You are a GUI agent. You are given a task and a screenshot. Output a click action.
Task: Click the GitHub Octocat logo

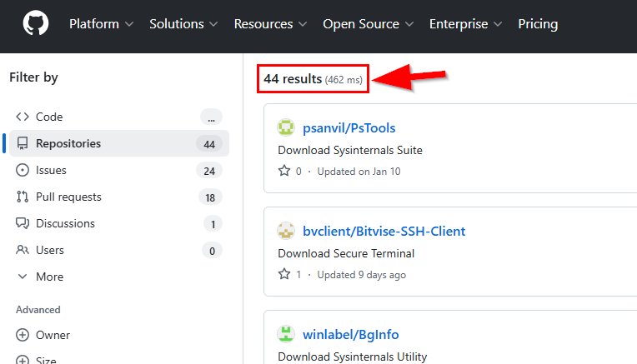[34, 24]
